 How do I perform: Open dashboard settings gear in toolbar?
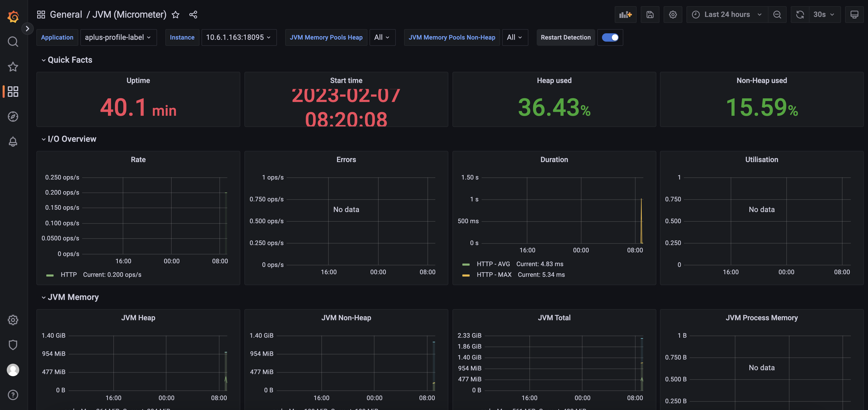click(x=673, y=15)
